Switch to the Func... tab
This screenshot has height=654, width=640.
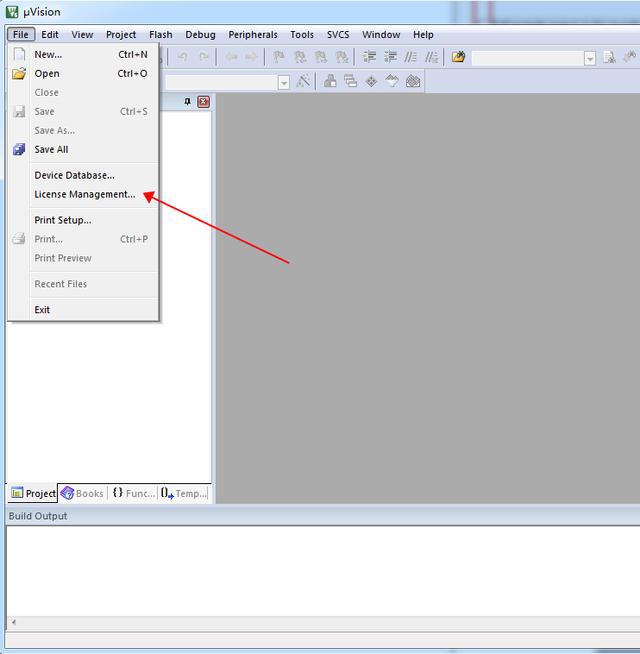click(133, 493)
